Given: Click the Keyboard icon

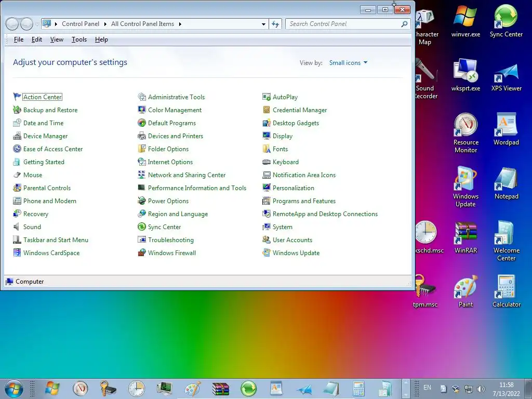Looking at the screenshot, I should (x=267, y=162).
